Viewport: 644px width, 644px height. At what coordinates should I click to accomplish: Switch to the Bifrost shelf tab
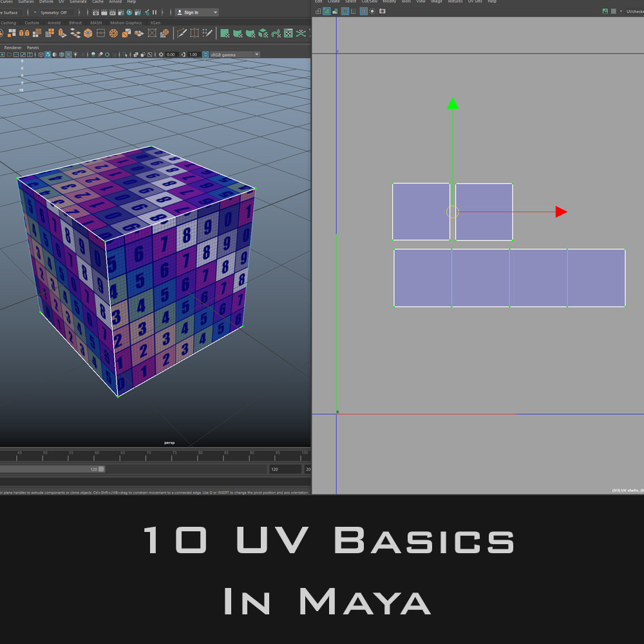75,23
